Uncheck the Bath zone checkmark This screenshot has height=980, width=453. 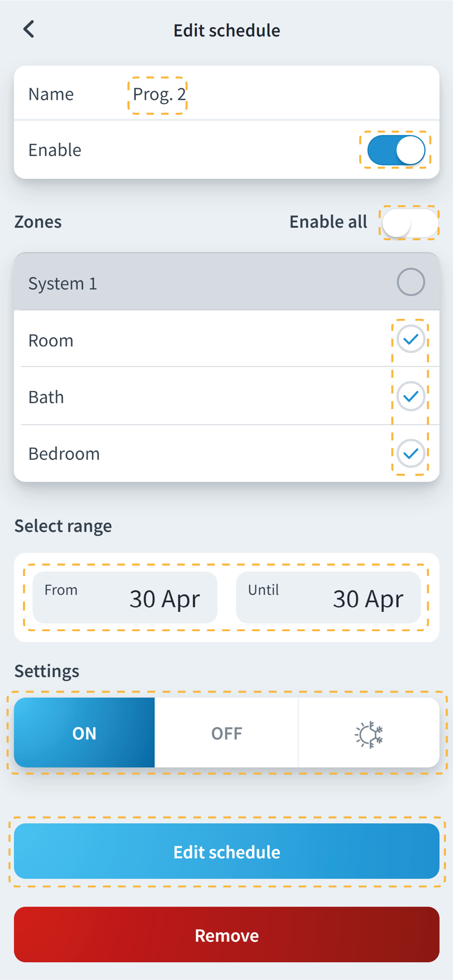click(x=410, y=396)
